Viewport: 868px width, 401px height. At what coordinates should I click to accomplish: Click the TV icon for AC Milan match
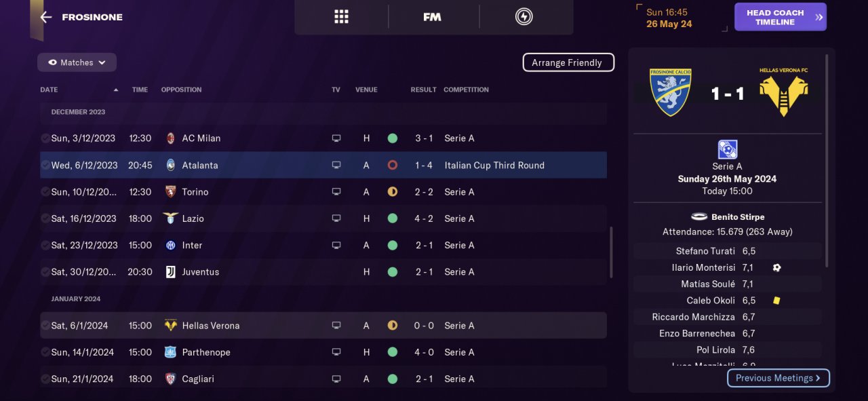coord(336,138)
